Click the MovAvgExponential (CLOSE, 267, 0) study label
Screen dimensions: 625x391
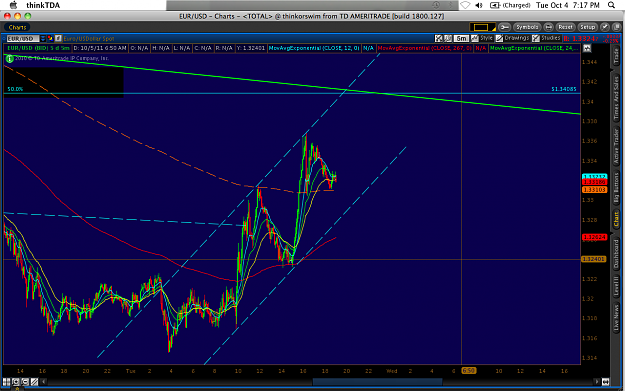click(x=425, y=48)
